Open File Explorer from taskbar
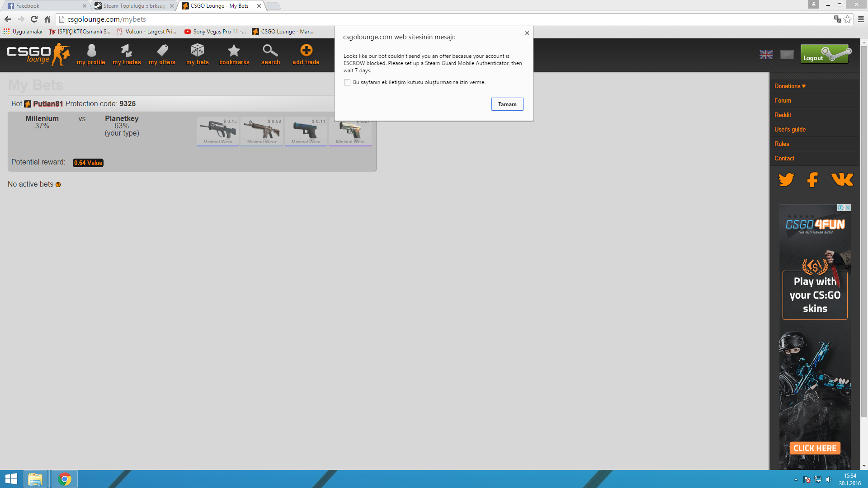 point(35,479)
